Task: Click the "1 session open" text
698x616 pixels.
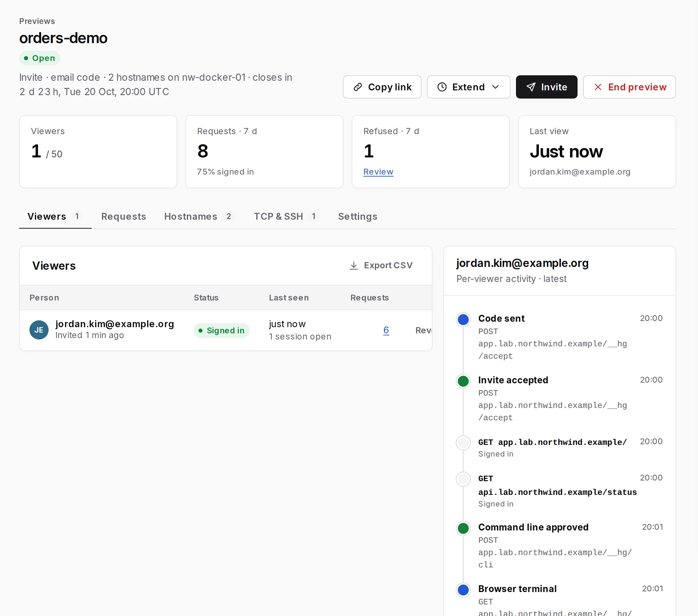Action: [x=300, y=337]
